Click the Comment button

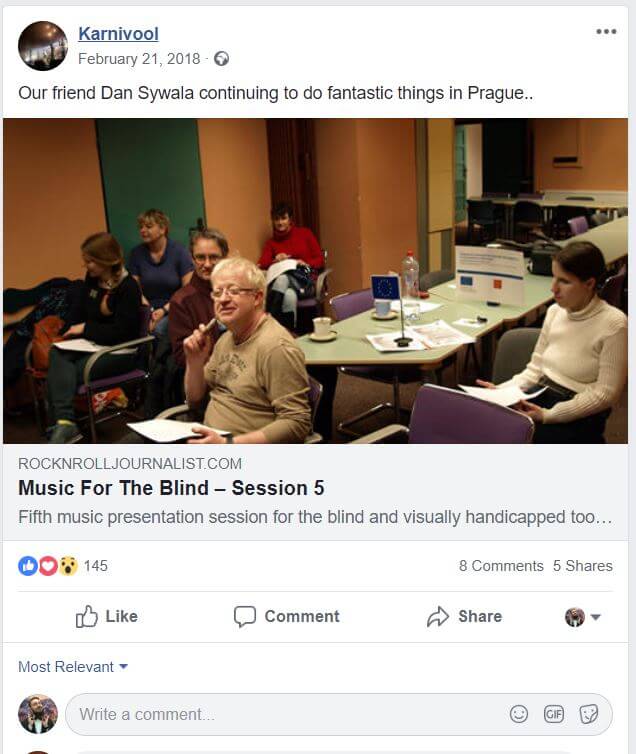coord(287,616)
